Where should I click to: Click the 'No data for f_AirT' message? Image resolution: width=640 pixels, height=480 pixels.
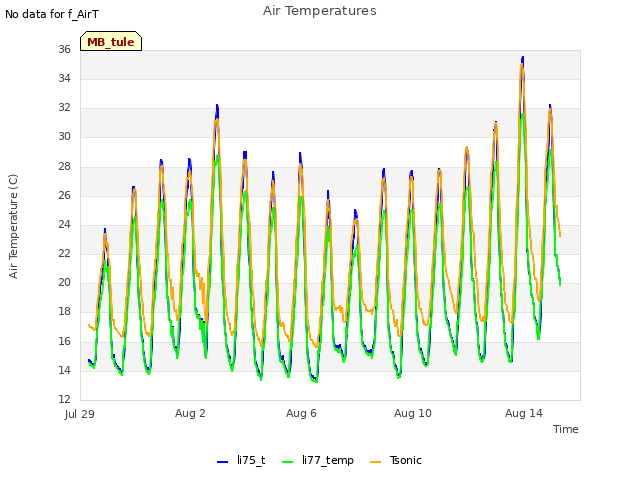pos(52,14)
